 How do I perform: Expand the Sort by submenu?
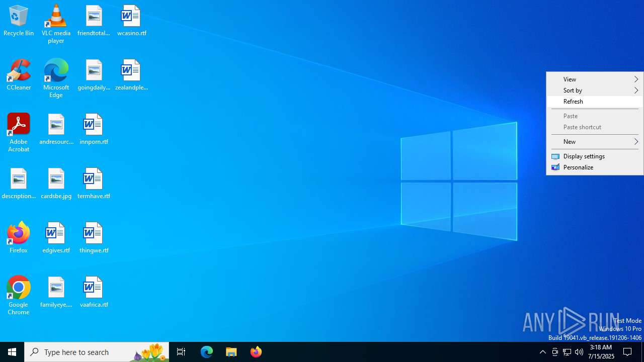click(x=595, y=90)
